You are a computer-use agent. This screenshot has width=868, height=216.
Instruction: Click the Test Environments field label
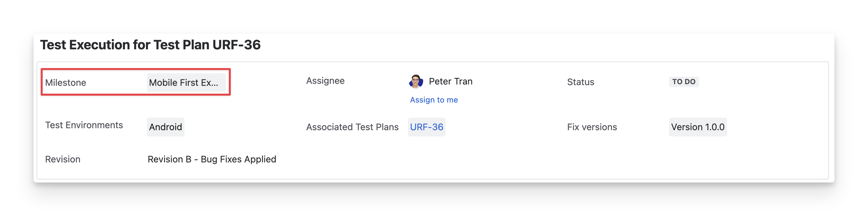84,125
